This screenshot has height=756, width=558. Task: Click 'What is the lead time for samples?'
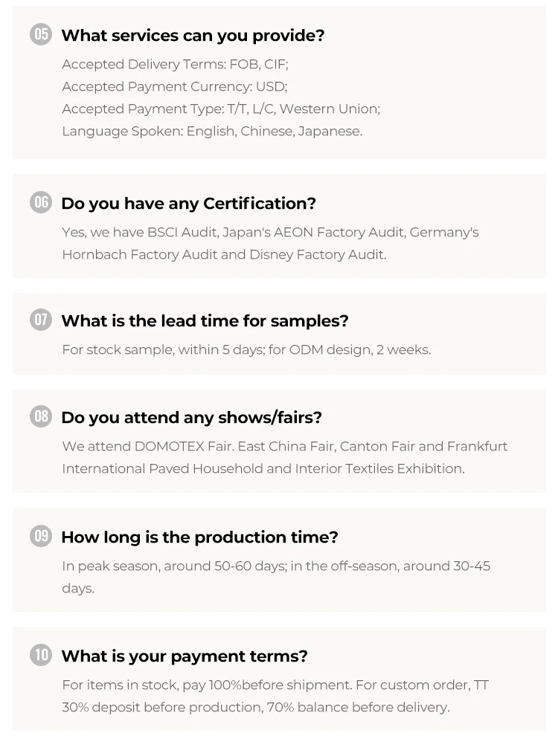click(205, 321)
